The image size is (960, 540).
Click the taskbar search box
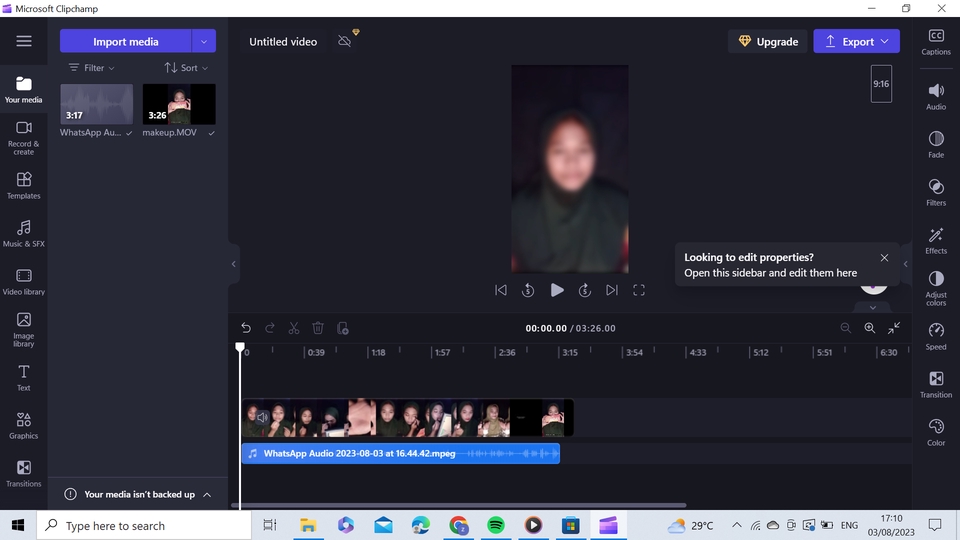(x=144, y=525)
